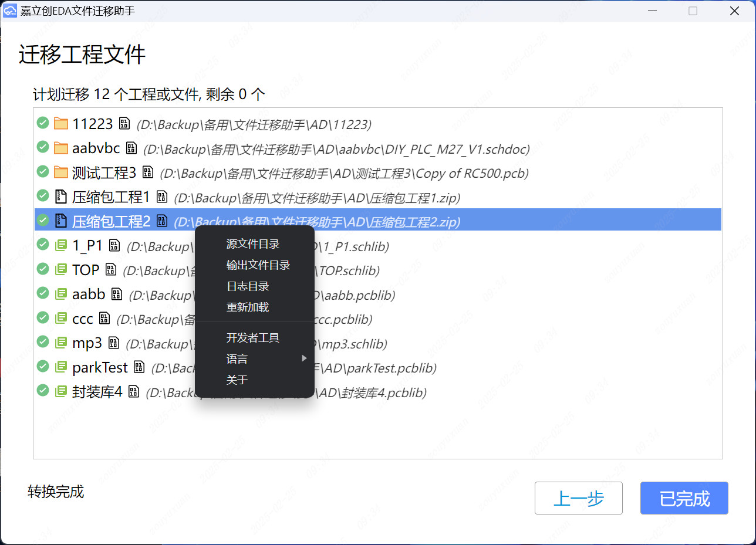The height and width of the screenshot is (545, 756).
Task: Click the green success checkmark for ccc
Action: tap(43, 317)
